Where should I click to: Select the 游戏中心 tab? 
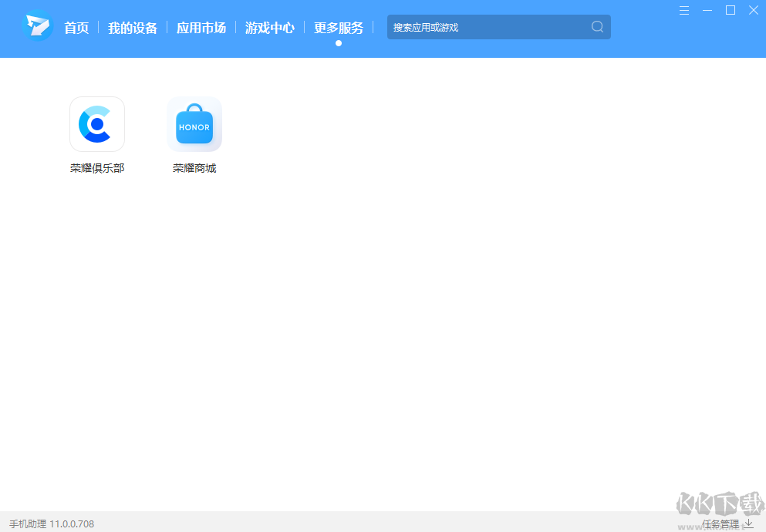270,28
